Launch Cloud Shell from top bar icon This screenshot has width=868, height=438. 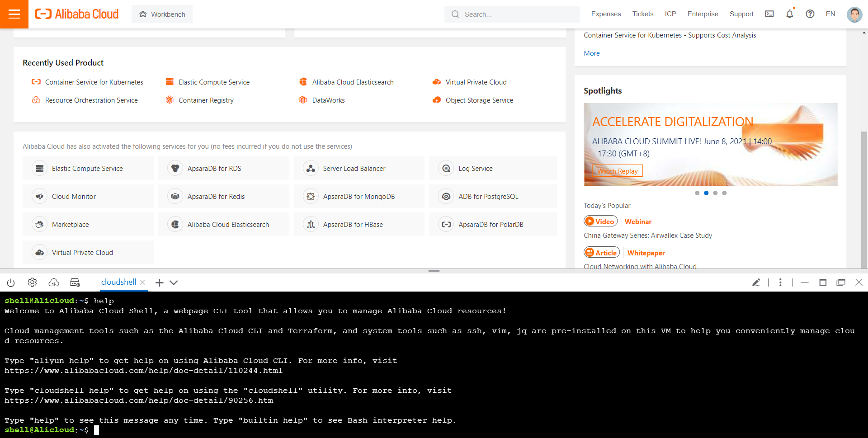769,14
